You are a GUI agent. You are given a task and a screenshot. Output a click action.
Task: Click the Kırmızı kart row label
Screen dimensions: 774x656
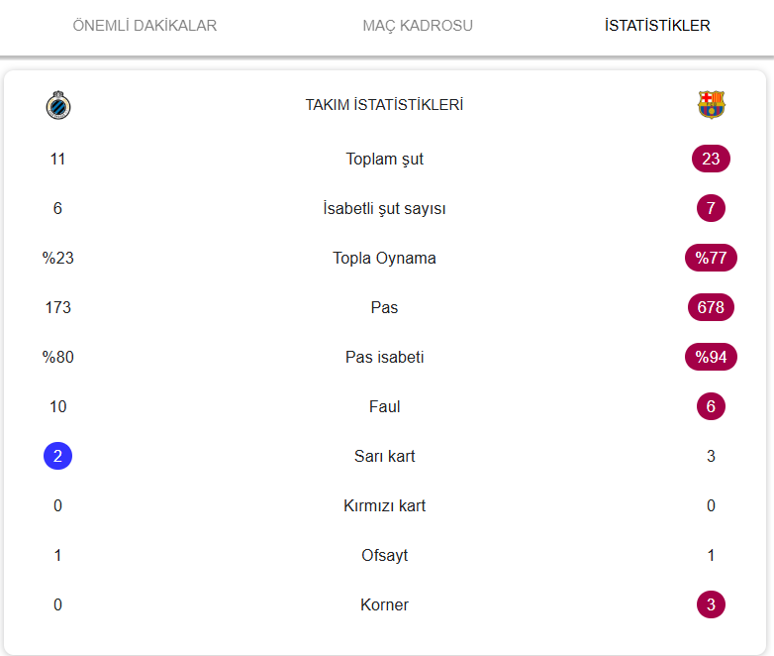(x=384, y=505)
